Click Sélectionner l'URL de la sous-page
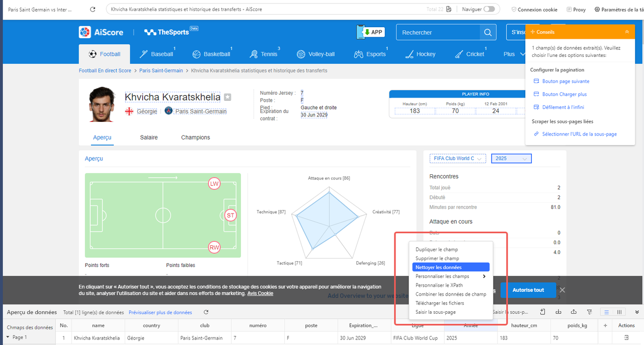Viewport: 644px width, 345px height. pyautogui.click(x=575, y=134)
